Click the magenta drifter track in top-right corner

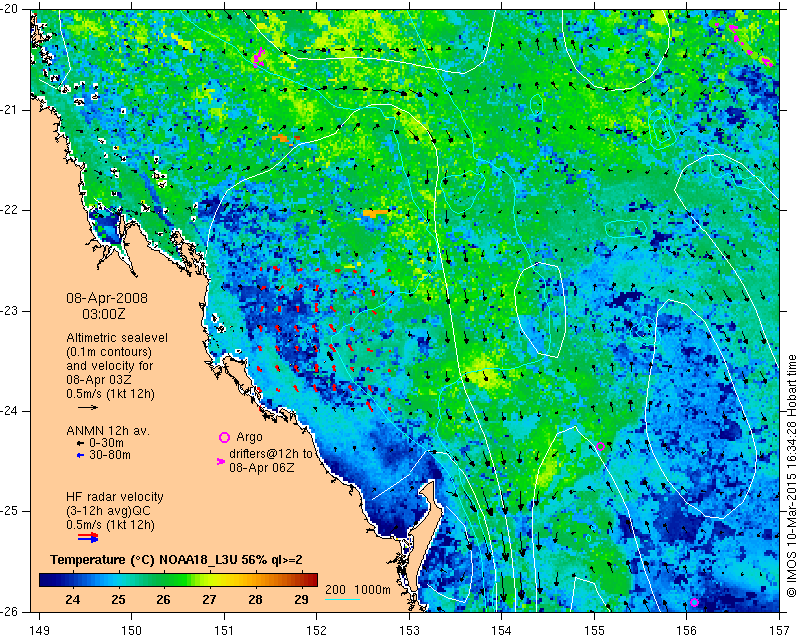[745, 45]
